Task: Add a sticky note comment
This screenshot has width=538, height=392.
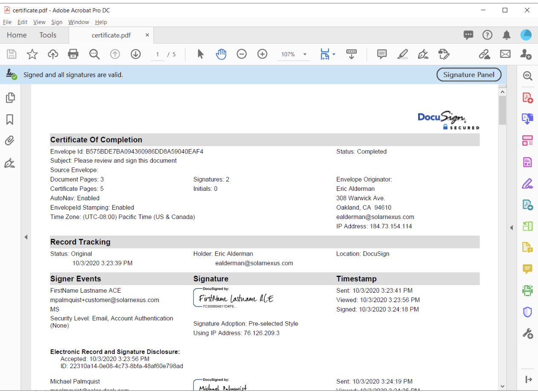Action: [382, 54]
